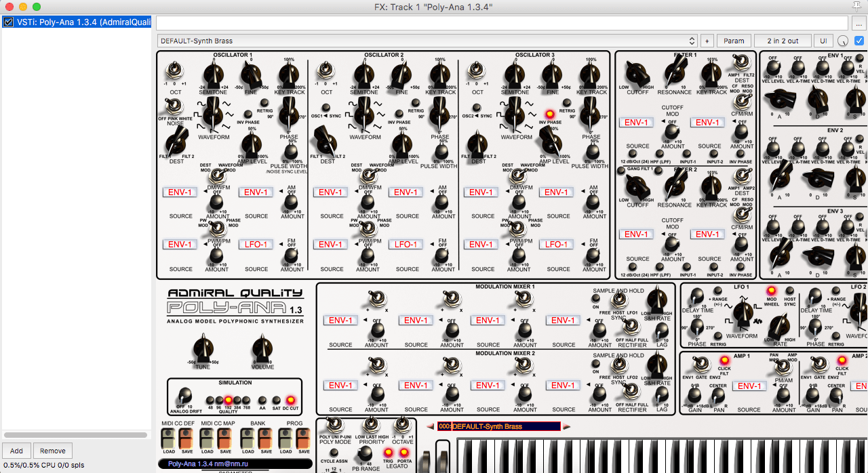Enable OSC1 SYNC button in Oscillator 2
The width and height of the screenshot is (868, 473).
(x=325, y=107)
